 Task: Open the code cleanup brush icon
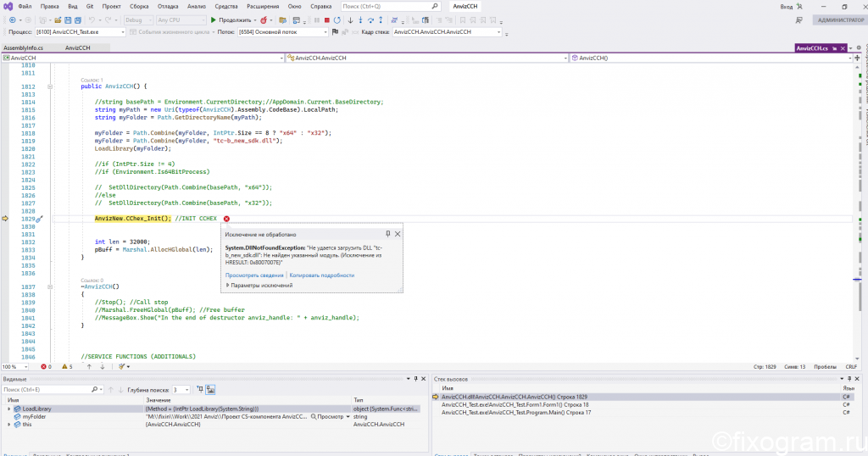tap(122, 366)
